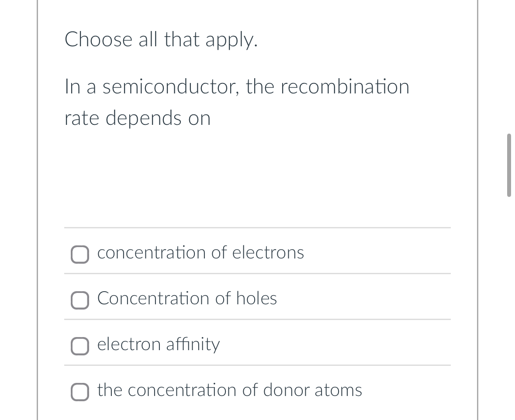Click the question text about recombination rate
515x420 pixels.
pos(236,101)
